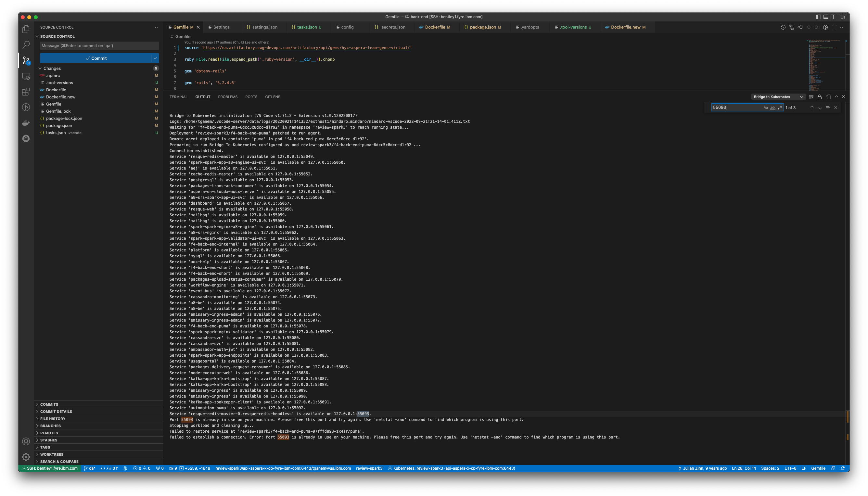Open the Manage gear icon
Screen dimensions: 868x496
pyautogui.click(x=26, y=457)
